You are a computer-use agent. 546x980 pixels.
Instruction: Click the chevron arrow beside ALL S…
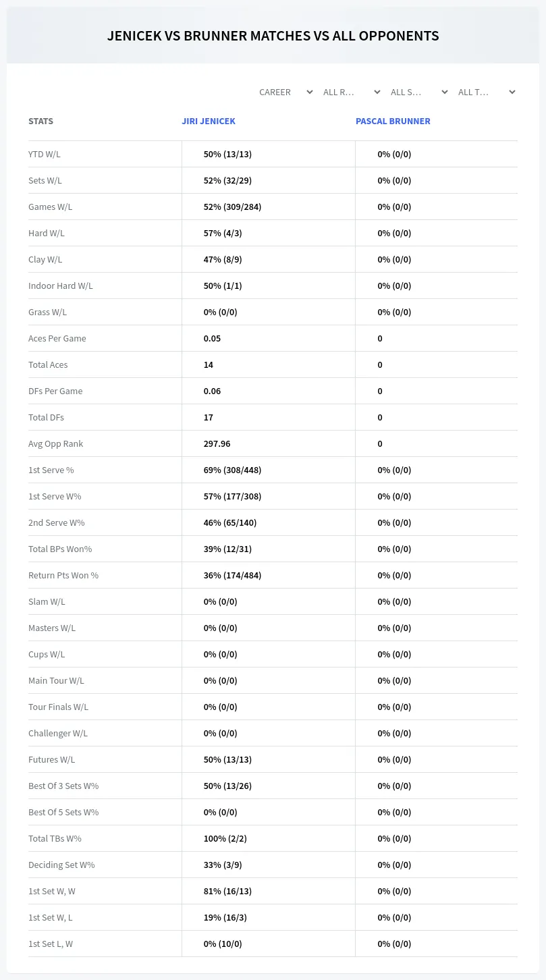click(445, 92)
